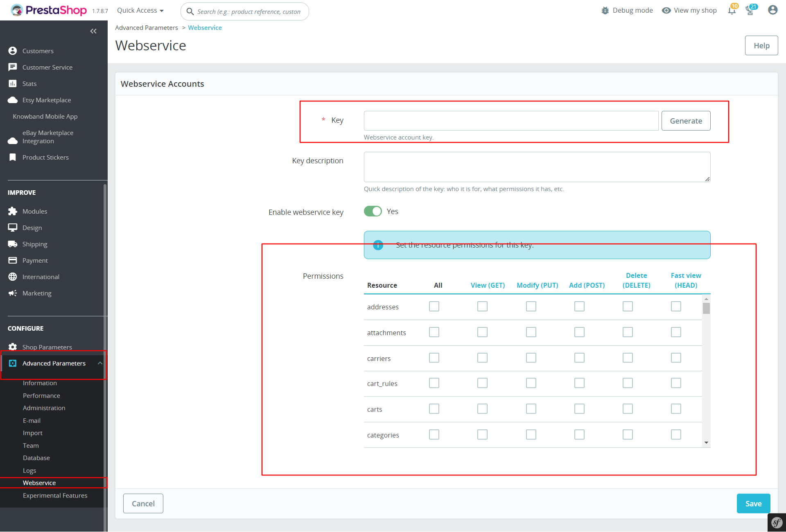This screenshot has width=786, height=532.
Task: Toggle Enable webservice key switch
Action: pyautogui.click(x=373, y=211)
